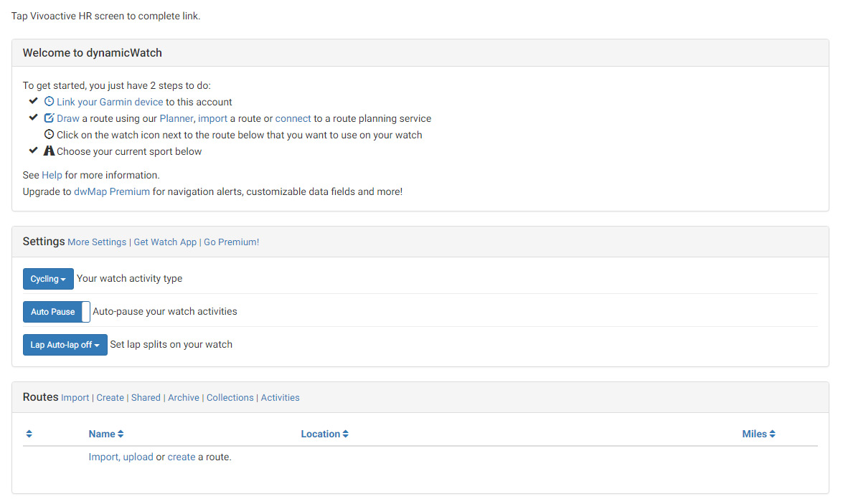Screen dimensions: 843x504
Task: Open the Shared routes tab
Action: pos(146,397)
